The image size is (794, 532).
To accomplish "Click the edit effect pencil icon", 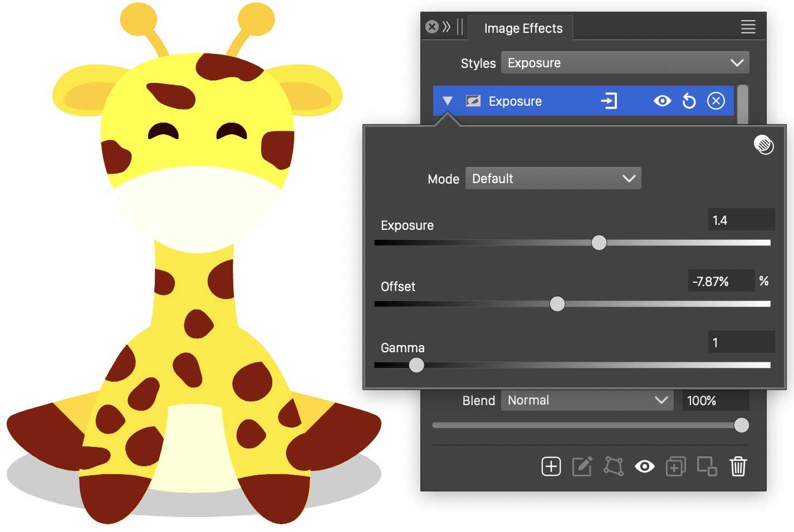I will point(582,466).
